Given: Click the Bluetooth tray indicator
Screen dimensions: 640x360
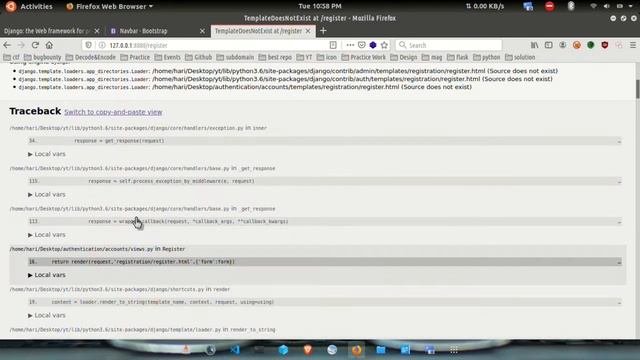Looking at the screenshot, I should pos(571,6).
